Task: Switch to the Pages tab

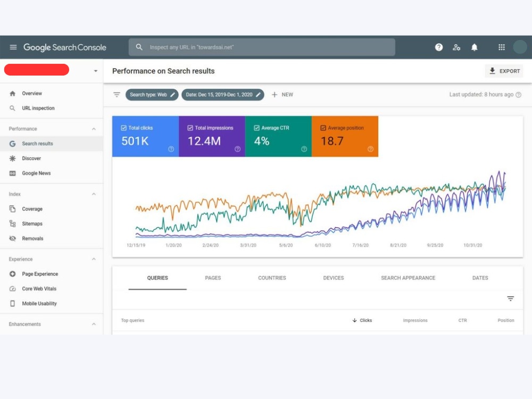Action: [213, 278]
